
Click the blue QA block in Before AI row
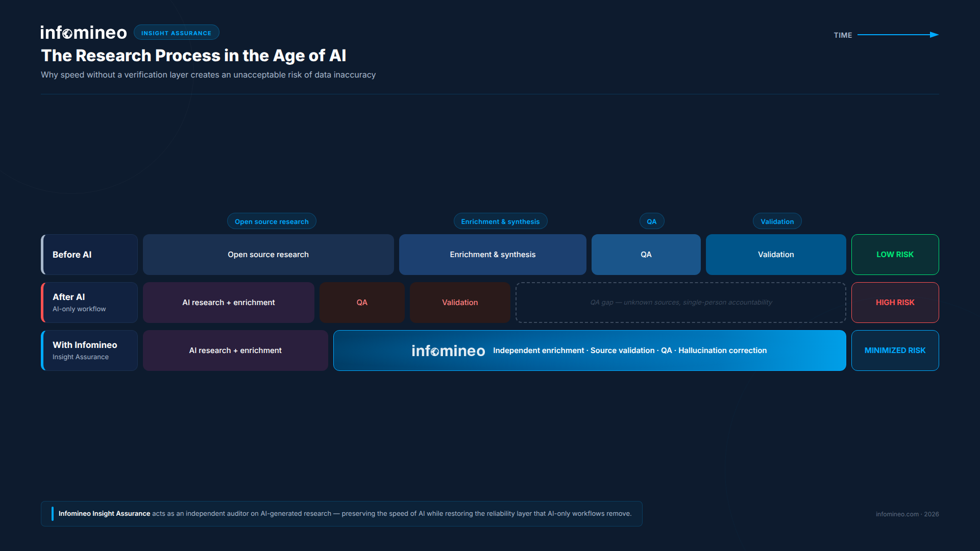point(646,255)
